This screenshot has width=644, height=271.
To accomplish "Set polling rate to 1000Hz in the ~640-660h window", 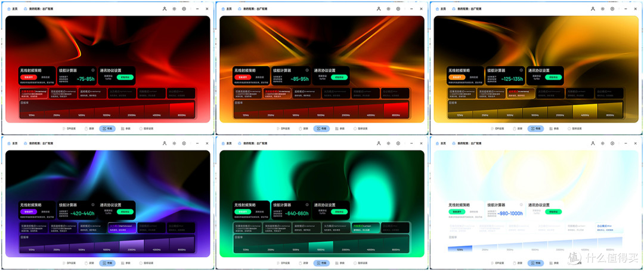I will (x=321, y=247).
